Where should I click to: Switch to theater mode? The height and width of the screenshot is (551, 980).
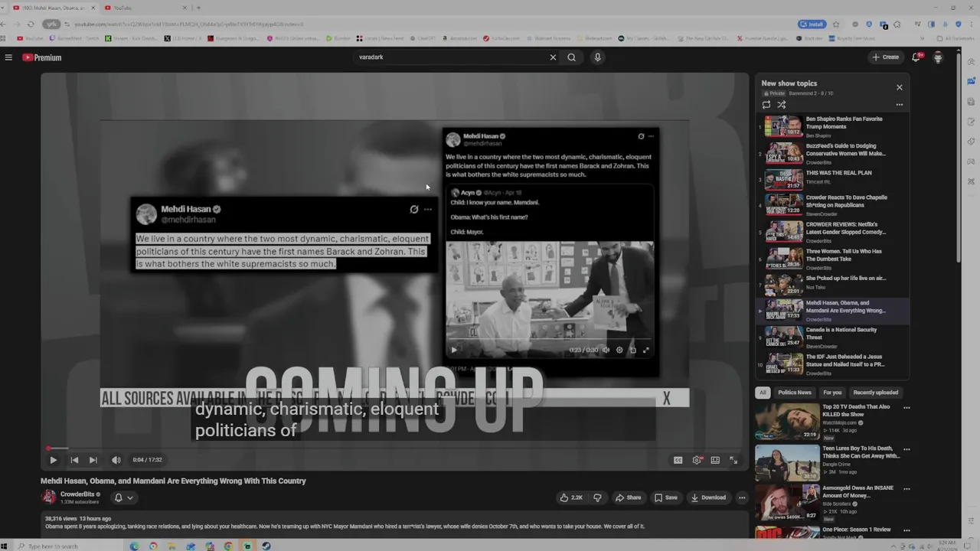(x=715, y=460)
